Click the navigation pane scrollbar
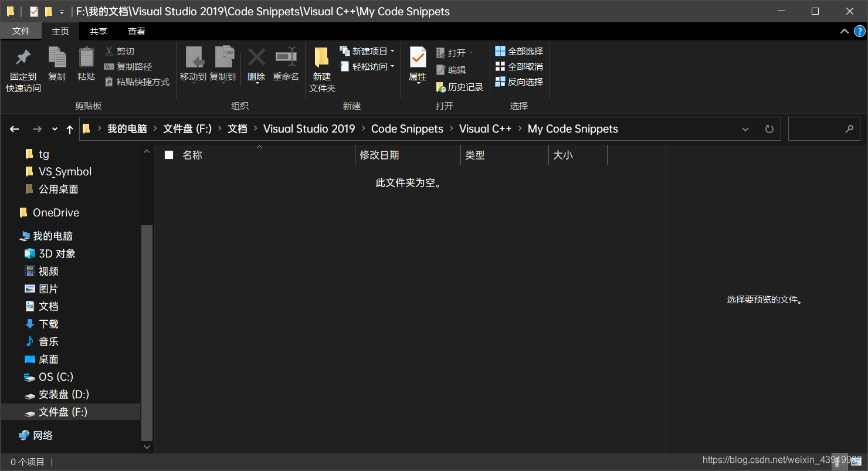868x471 pixels. 147,332
